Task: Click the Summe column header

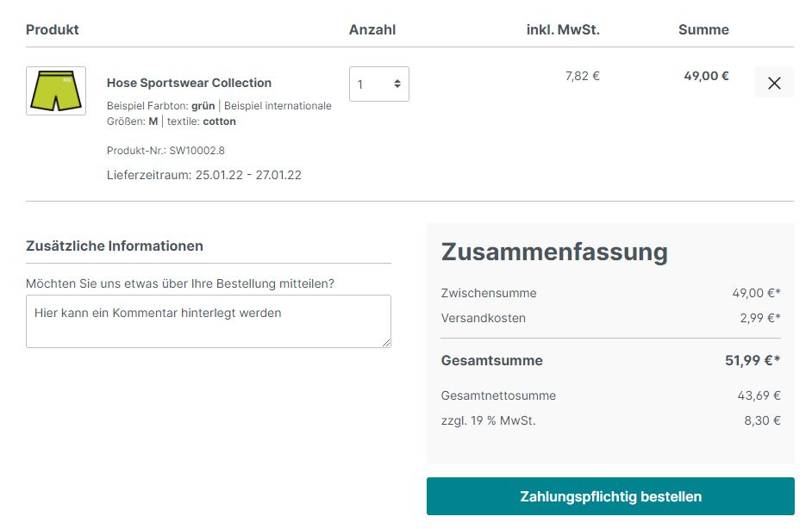Action: [703, 29]
